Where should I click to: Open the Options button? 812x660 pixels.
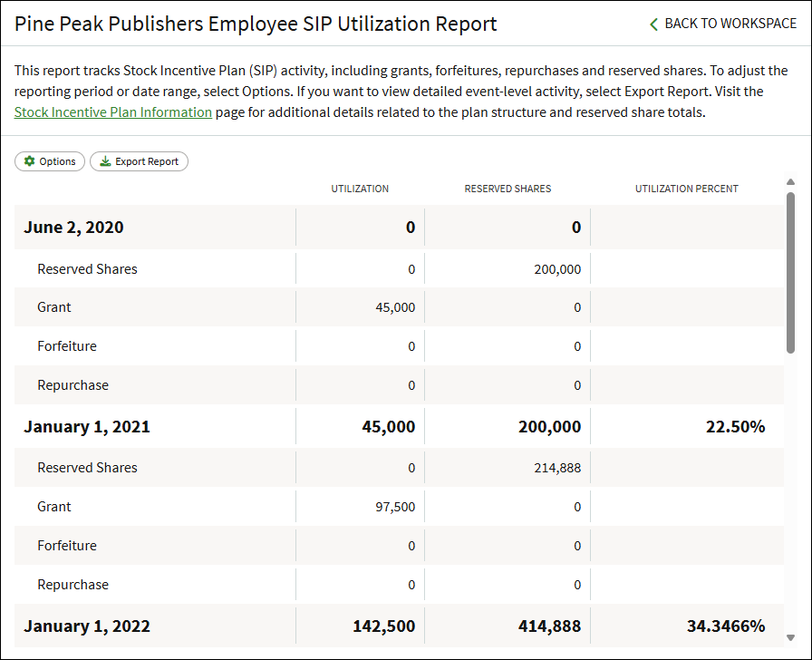[50, 161]
